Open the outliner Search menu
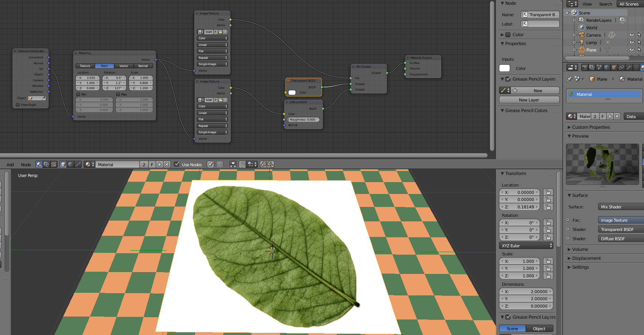 (x=606, y=4)
